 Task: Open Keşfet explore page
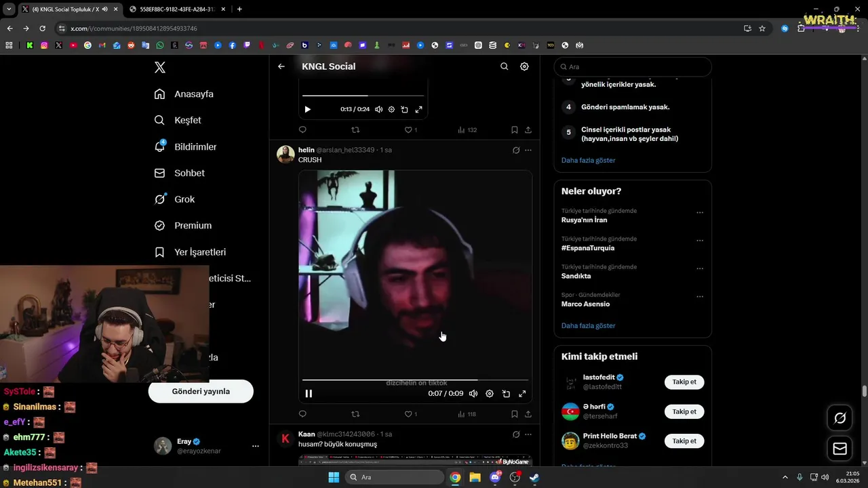(x=178, y=120)
